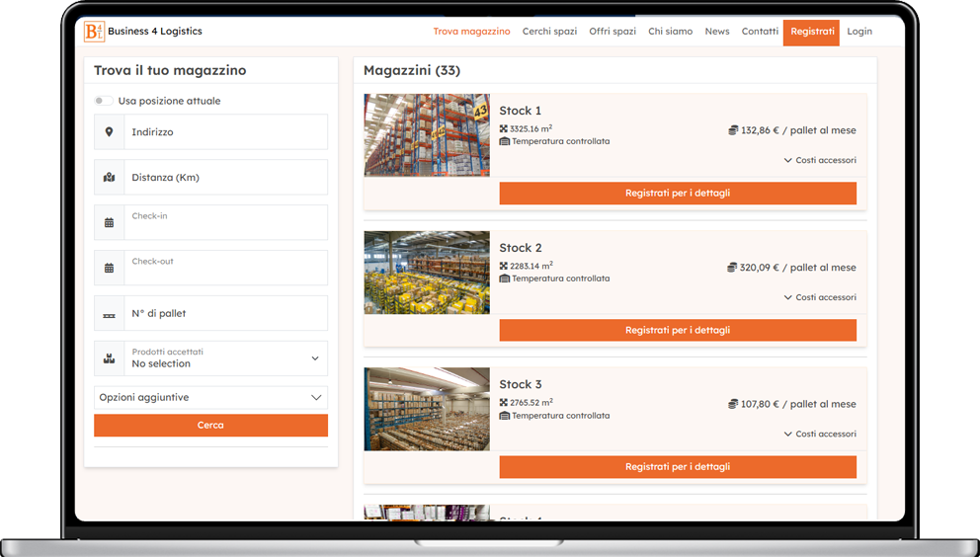Click the pallet icon beside N° di pallet
Viewport: 980px width, 557px height.
click(109, 314)
